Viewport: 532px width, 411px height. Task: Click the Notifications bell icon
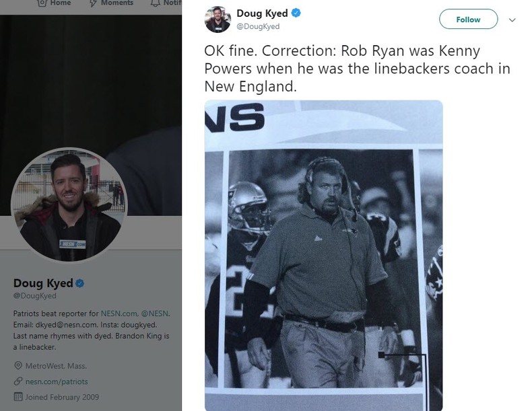(x=154, y=3)
